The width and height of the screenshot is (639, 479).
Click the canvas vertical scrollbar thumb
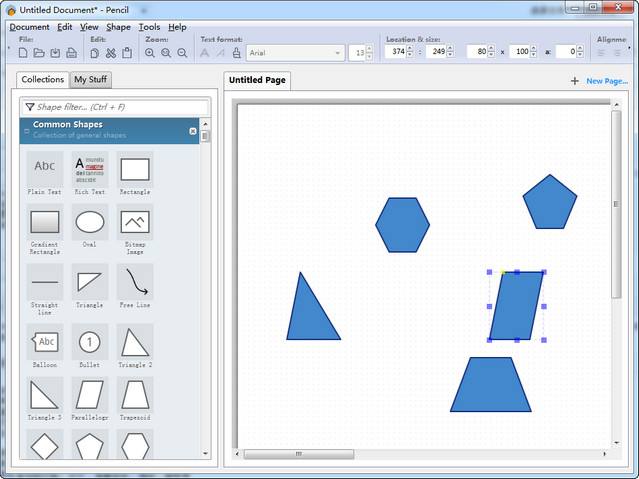coord(616,204)
